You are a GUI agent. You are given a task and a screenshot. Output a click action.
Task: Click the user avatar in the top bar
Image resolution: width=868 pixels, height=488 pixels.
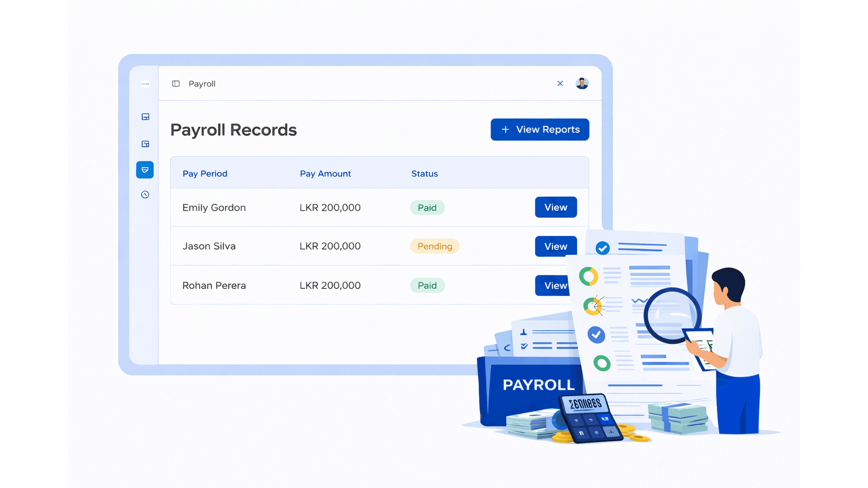pyautogui.click(x=583, y=84)
